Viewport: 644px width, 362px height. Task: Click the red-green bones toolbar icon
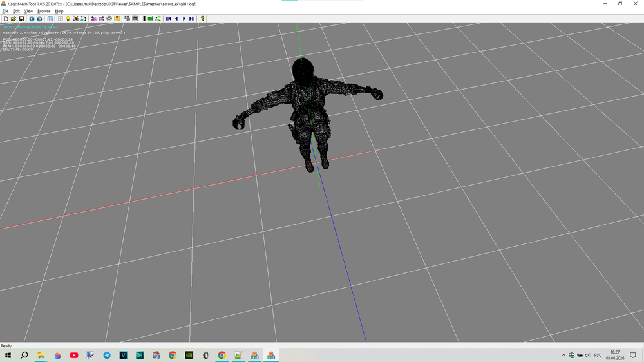pos(75,19)
